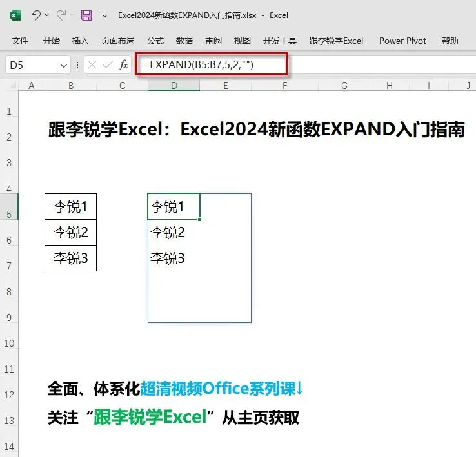Open Customize Quick Access Toolbar dropdown
The width and height of the screenshot is (476, 457).
click(104, 15)
